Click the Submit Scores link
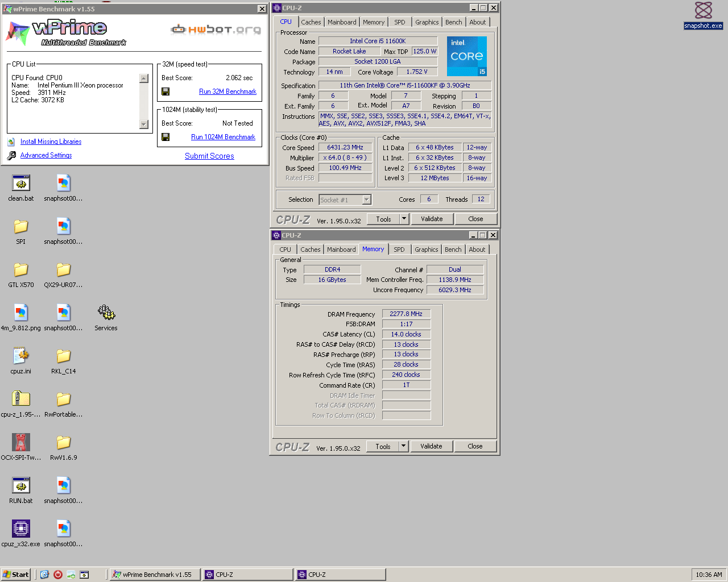 pyautogui.click(x=209, y=156)
